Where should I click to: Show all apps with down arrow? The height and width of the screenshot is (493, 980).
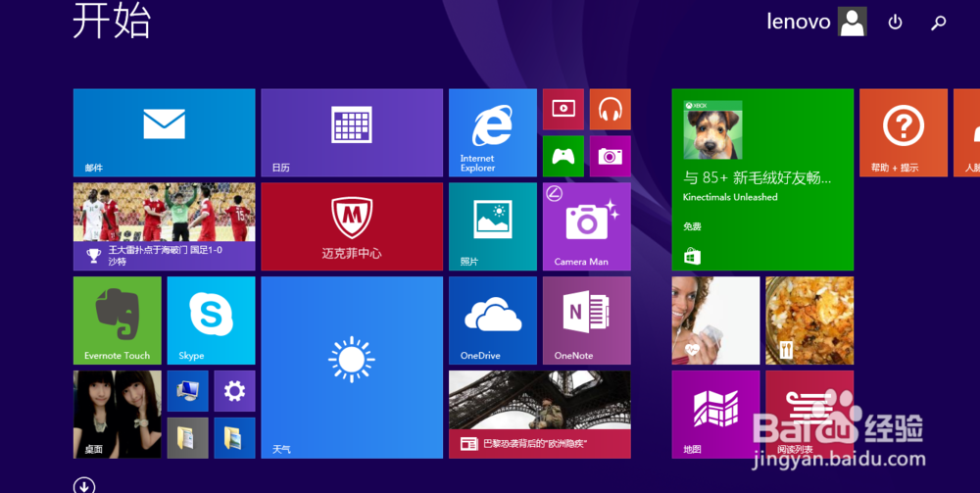[x=83, y=485]
